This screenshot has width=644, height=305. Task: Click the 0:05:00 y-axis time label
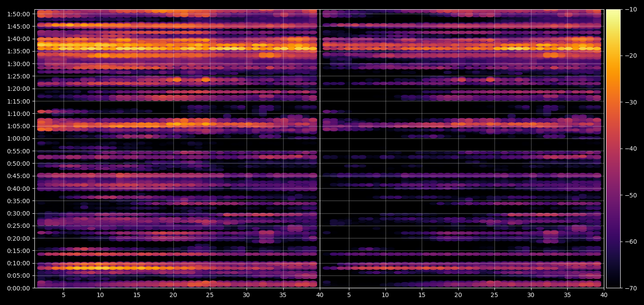(19, 276)
